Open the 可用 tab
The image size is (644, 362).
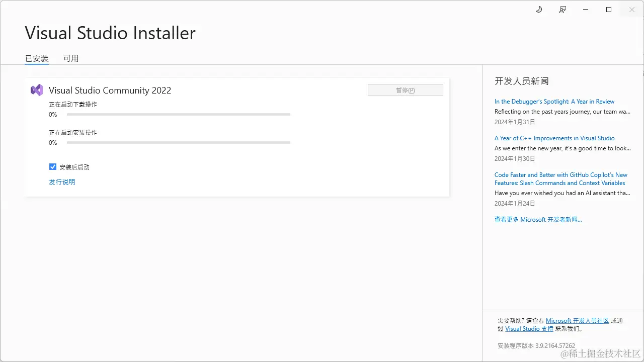(71, 58)
